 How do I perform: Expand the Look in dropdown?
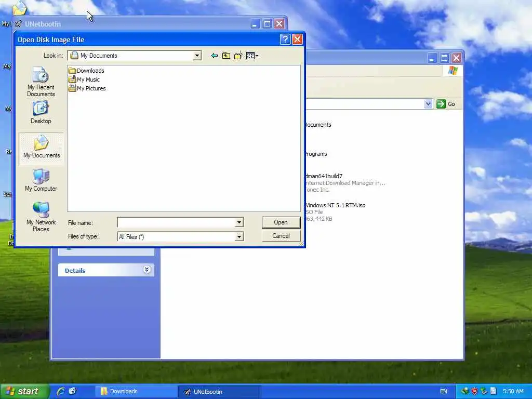coord(197,56)
